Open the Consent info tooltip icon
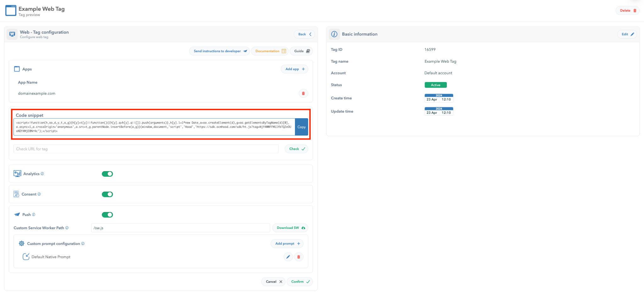This screenshot has width=644, height=294. coord(39,194)
